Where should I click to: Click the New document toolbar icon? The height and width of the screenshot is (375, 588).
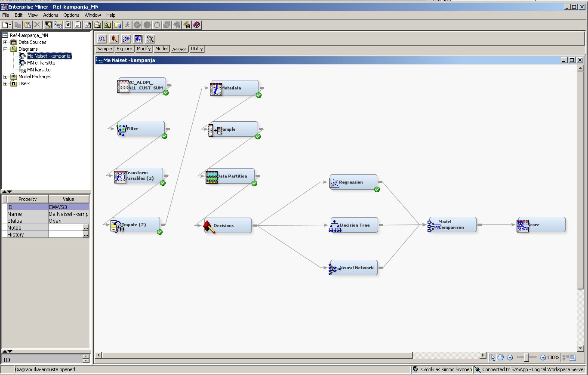pos(5,25)
